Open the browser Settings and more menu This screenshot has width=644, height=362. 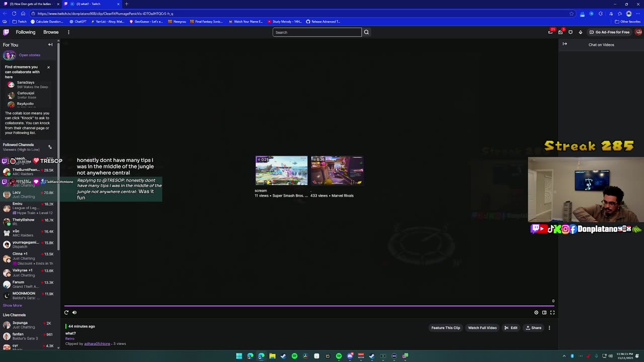pos(638,14)
